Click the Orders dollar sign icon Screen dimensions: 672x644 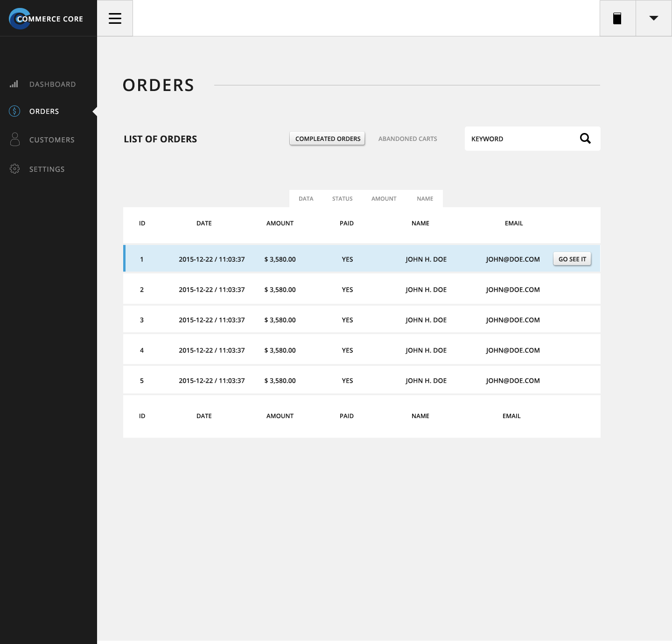14,111
